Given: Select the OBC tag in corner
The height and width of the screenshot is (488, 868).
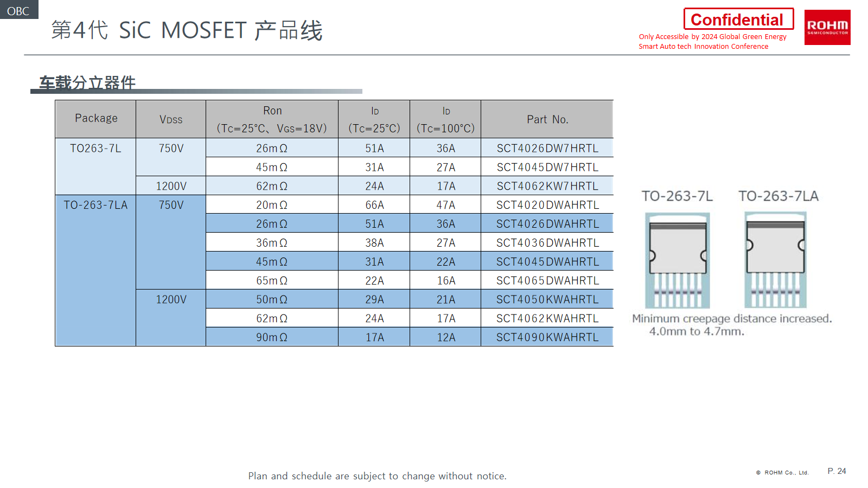Looking at the screenshot, I should point(18,10).
